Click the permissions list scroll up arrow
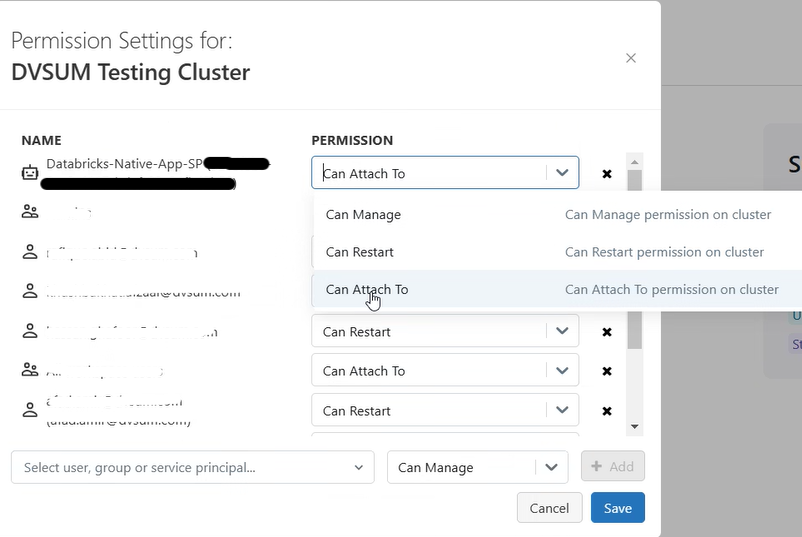Image resolution: width=802 pixels, height=537 pixels. pyautogui.click(x=635, y=162)
